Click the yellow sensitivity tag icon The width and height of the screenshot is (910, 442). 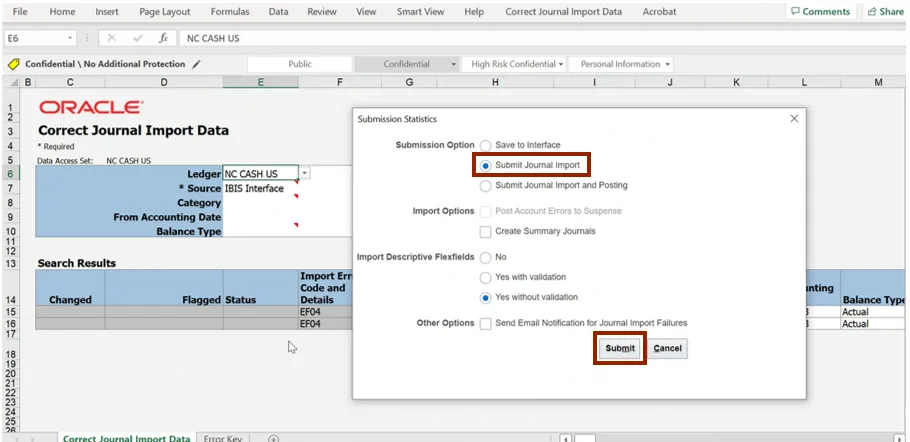[x=14, y=64]
